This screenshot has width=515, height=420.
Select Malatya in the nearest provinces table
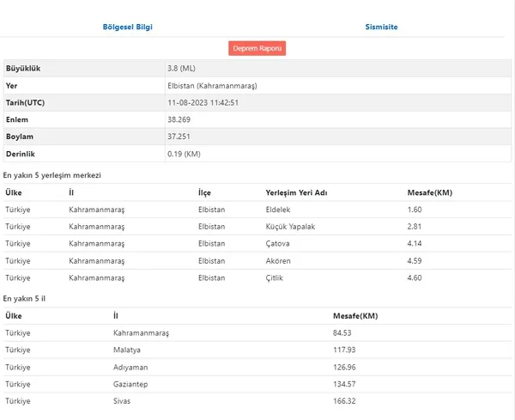click(x=127, y=350)
